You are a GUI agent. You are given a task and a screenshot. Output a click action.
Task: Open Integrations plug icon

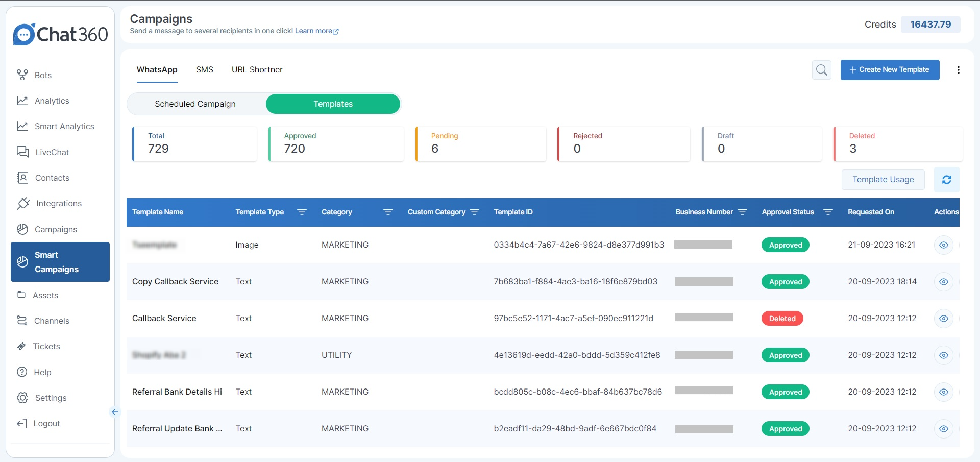pyautogui.click(x=23, y=203)
